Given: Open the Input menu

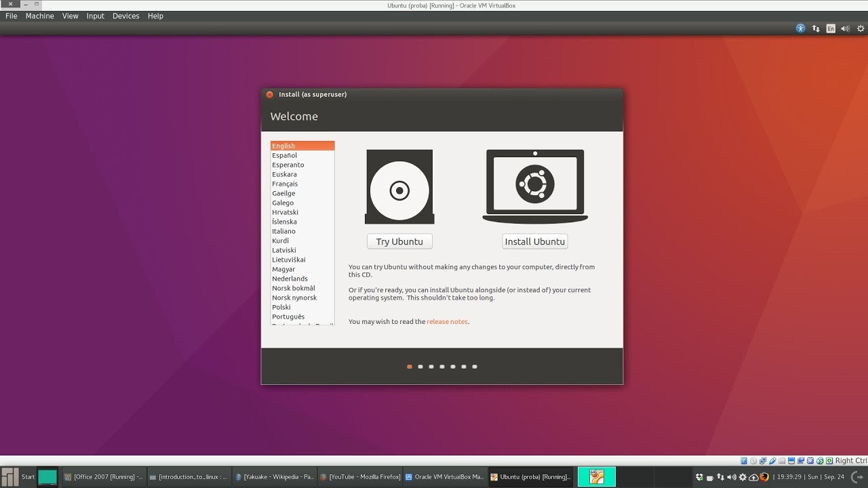Looking at the screenshot, I should [96, 16].
